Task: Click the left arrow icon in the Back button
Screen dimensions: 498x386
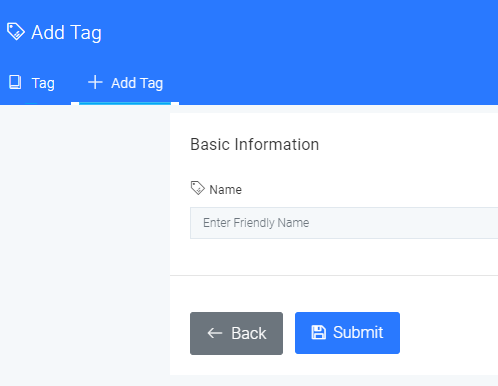Action: tap(215, 333)
